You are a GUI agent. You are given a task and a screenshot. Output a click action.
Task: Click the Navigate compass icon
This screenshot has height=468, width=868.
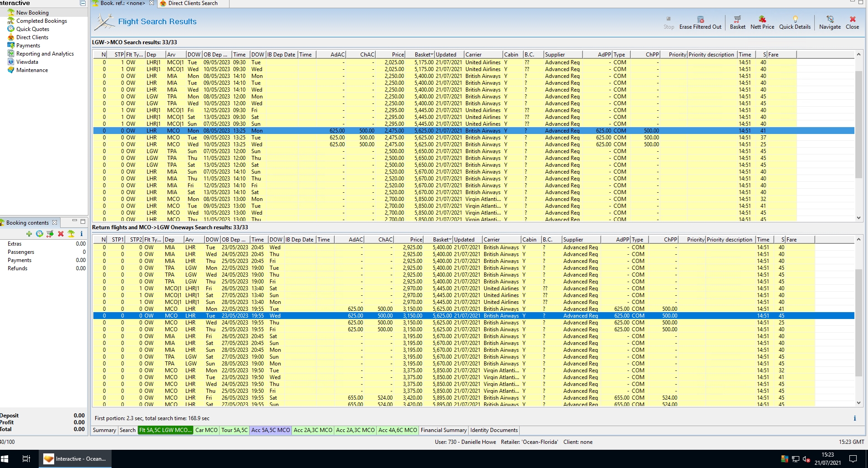[x=830, y=19]
